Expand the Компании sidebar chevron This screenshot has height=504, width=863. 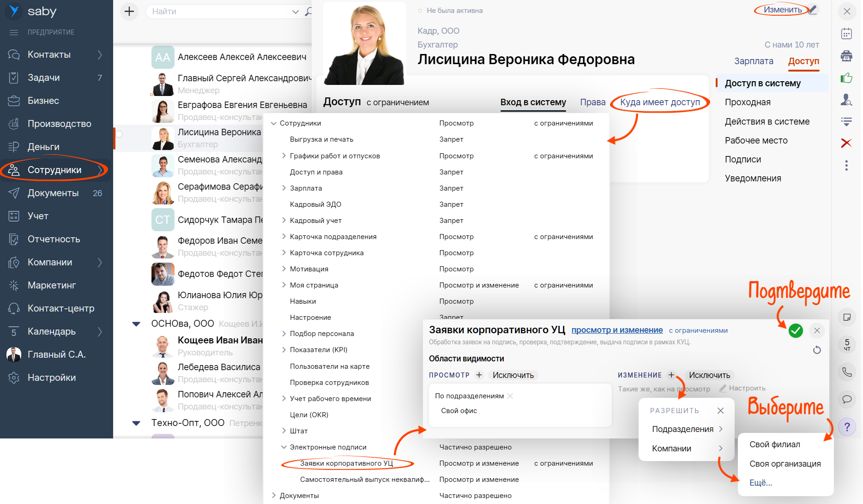pos(100,262)
